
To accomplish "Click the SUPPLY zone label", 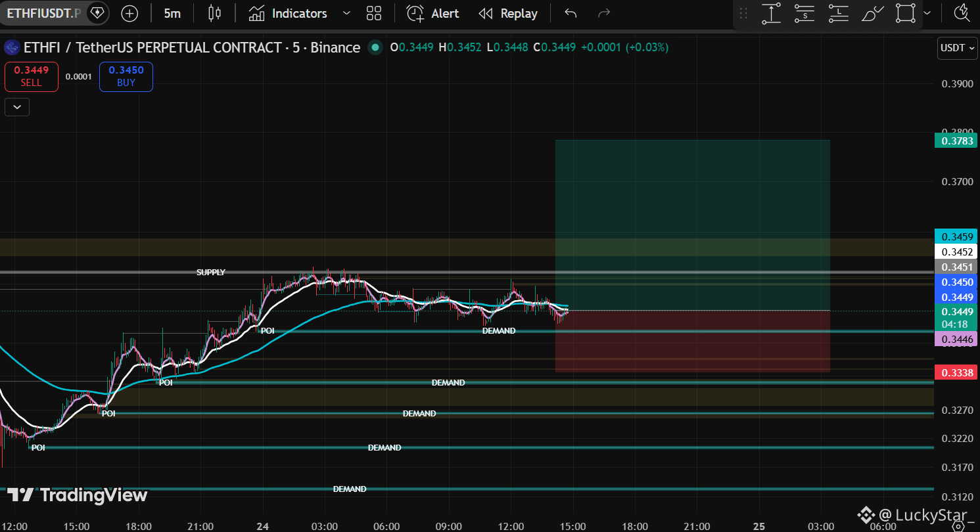I will [211, 272].
